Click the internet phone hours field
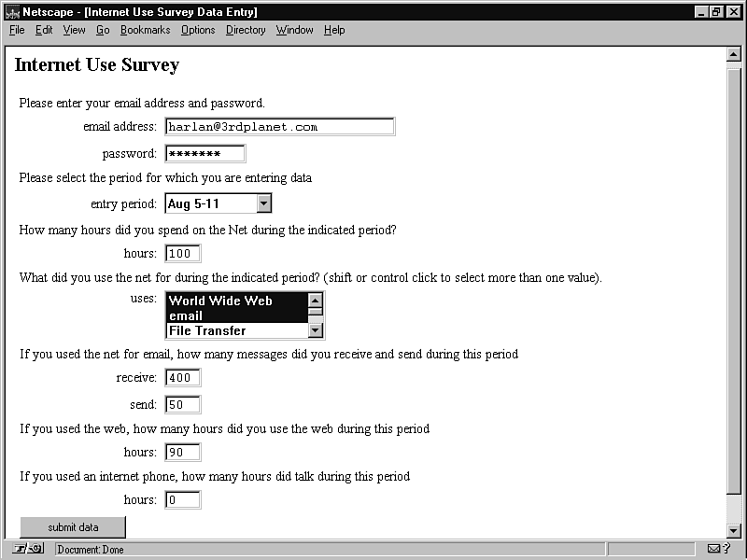Screen dimensions: 747x560 (x=183, y=500)
